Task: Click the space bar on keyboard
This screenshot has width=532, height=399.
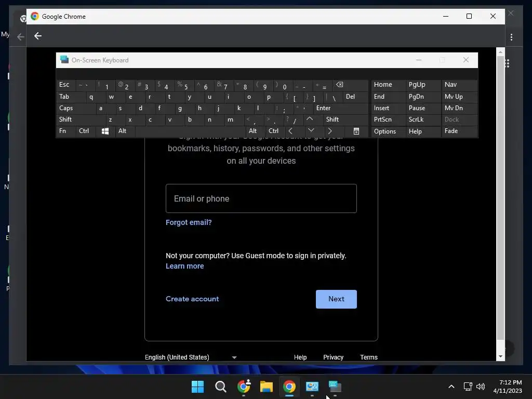Action: pyautogui.click(x=190, y=131)
